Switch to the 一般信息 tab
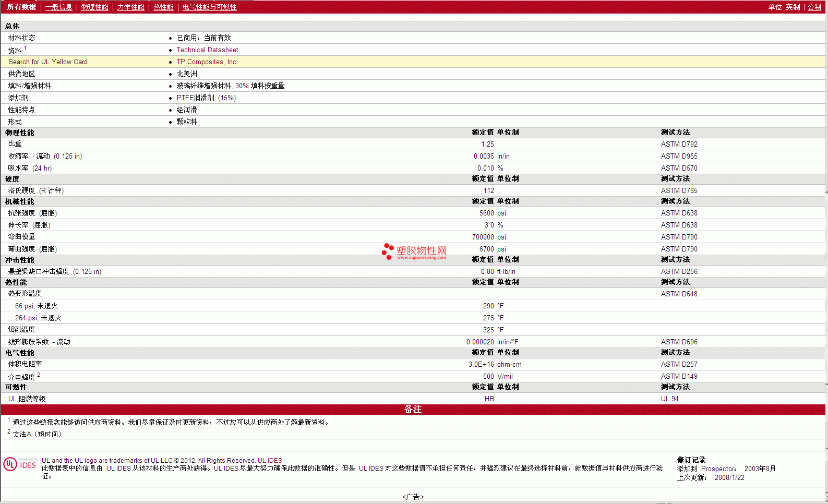 coord(59,7)
